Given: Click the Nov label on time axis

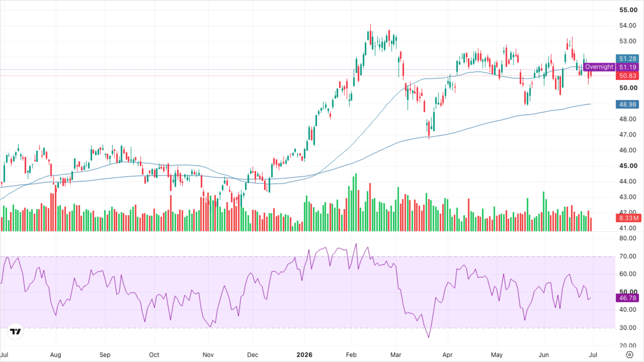Looking at the screenshot, I should 208,355.
